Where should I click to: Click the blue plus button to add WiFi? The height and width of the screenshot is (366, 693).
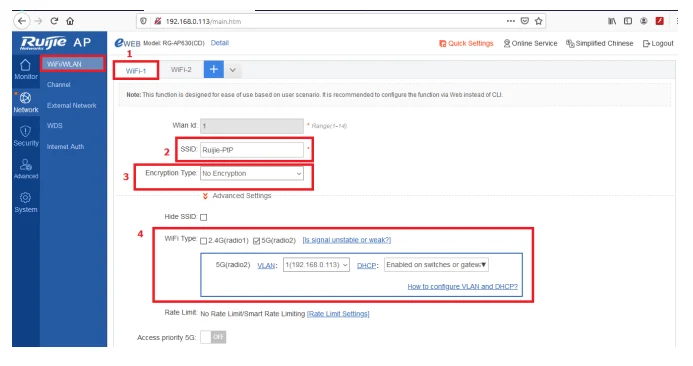tap(213, 69)
